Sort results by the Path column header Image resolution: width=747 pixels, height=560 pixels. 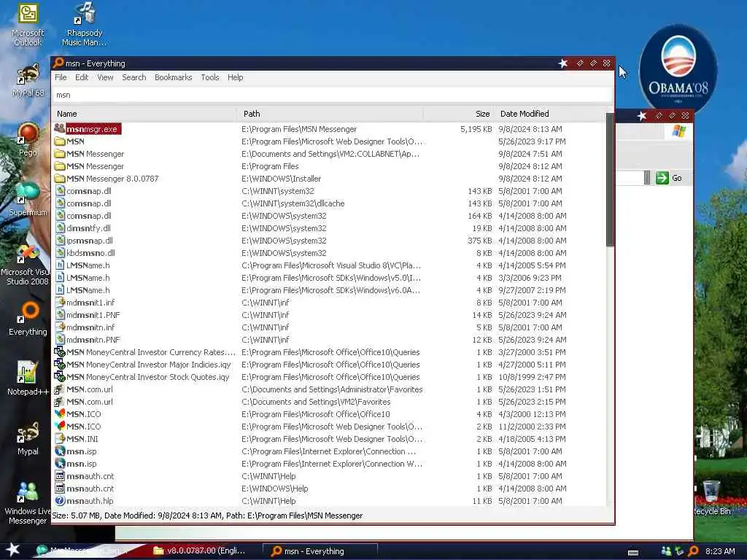[x=330, y=114]
